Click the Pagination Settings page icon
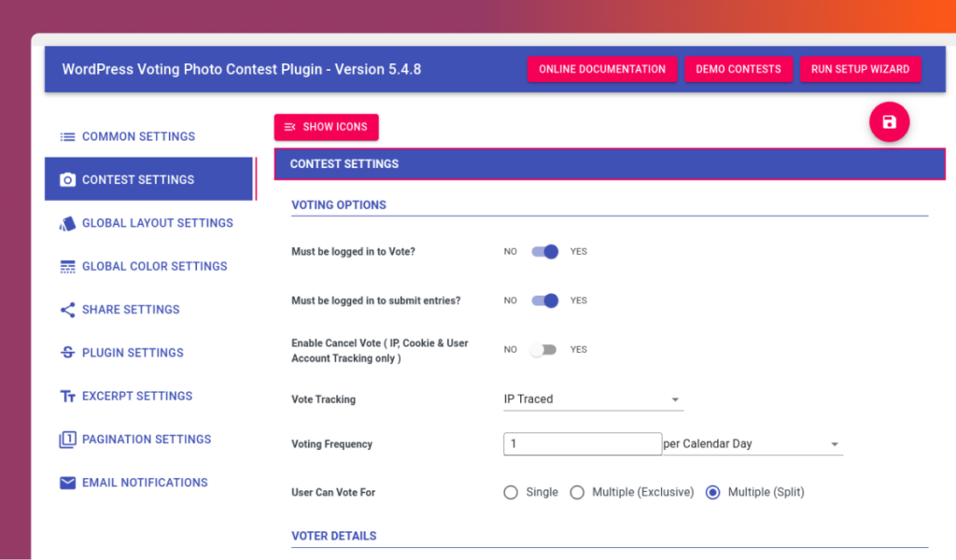This screenshot has width=956, height=560. (x=67, y=440)
